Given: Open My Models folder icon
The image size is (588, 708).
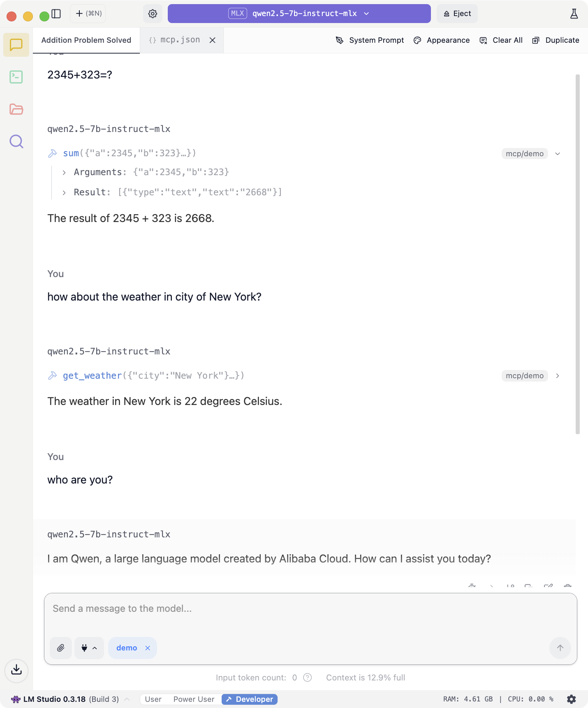Looking at the screenshot, I should (x=16, y=109).
